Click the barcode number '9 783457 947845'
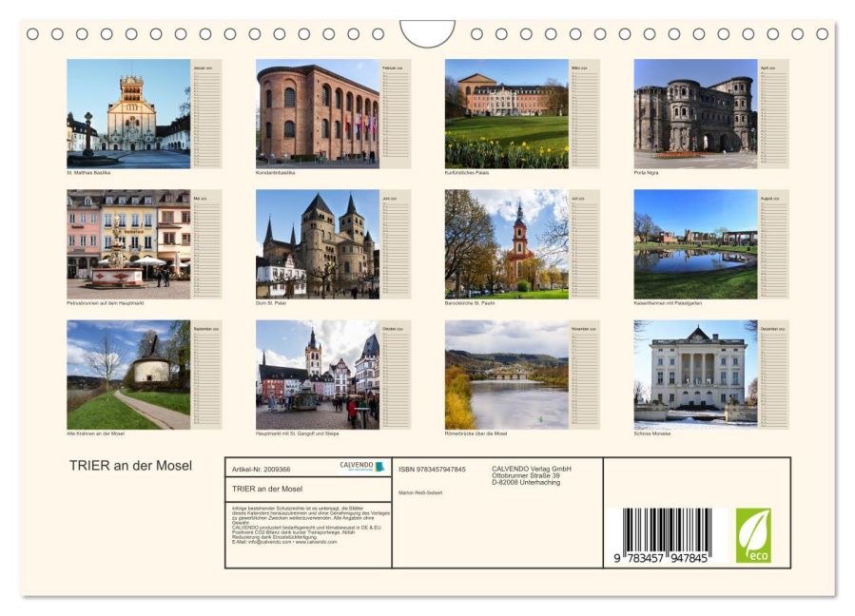The height and width of the screenshot is (616, 855). point(660,558)
